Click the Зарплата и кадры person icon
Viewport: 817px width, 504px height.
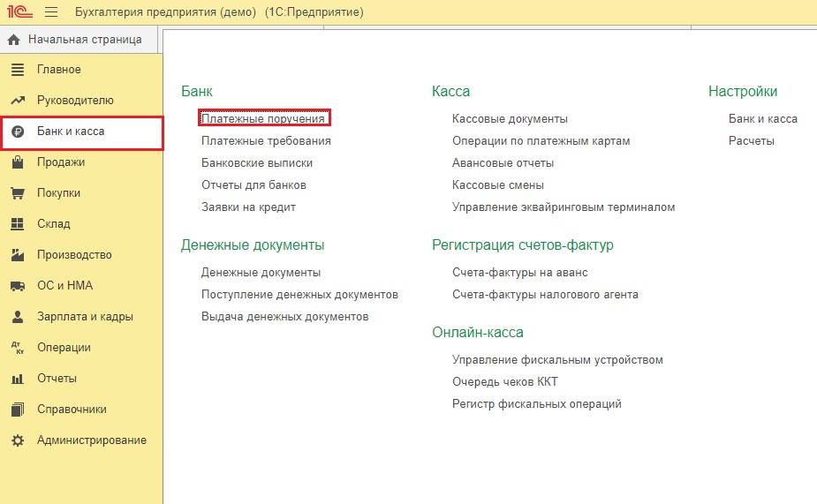pos(17,317)
